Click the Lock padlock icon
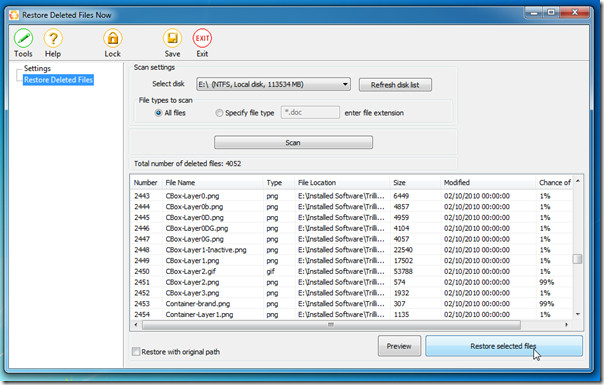The height and width of the screenshot is (385, 604). (x=112, y=38)
